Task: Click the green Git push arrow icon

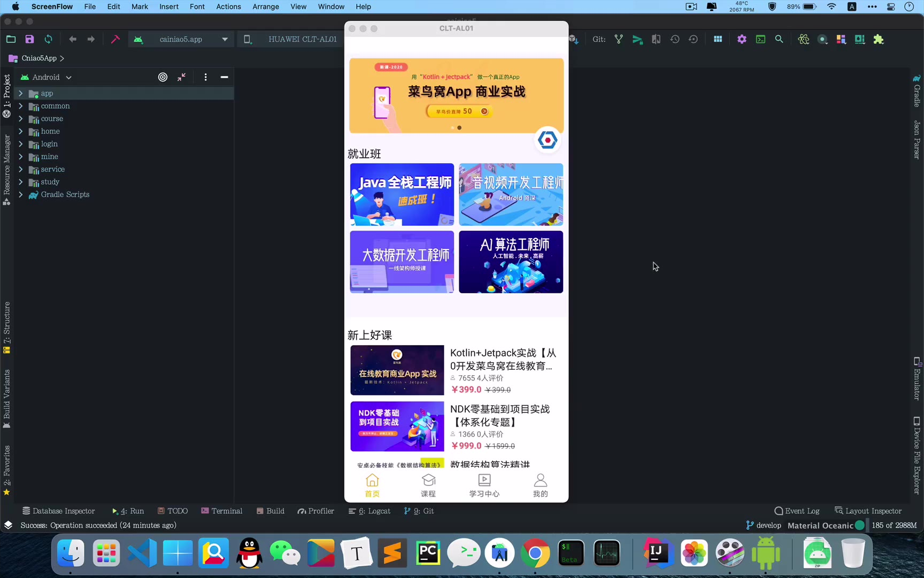Action: 637,39
